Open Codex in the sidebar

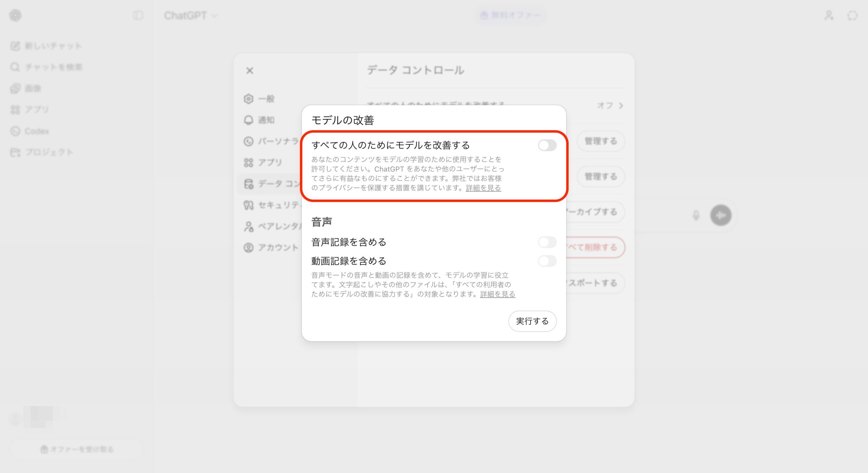(31, 131)
